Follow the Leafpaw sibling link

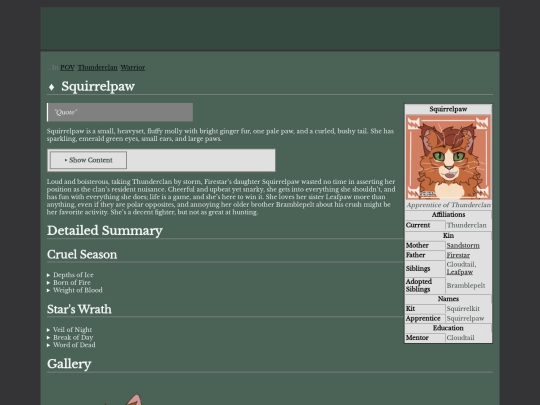(x=459, y=272)
